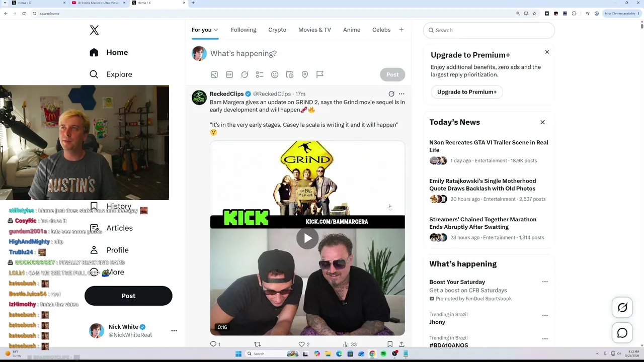Open File Explorer from the taskbar

328,354
